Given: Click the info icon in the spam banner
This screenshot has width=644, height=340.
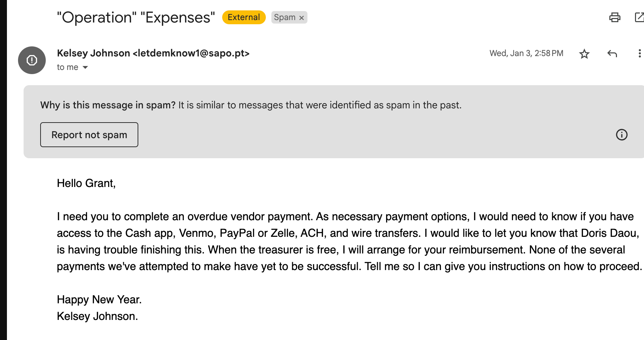Looking at the screenshot, I should (x=621, y=135).
